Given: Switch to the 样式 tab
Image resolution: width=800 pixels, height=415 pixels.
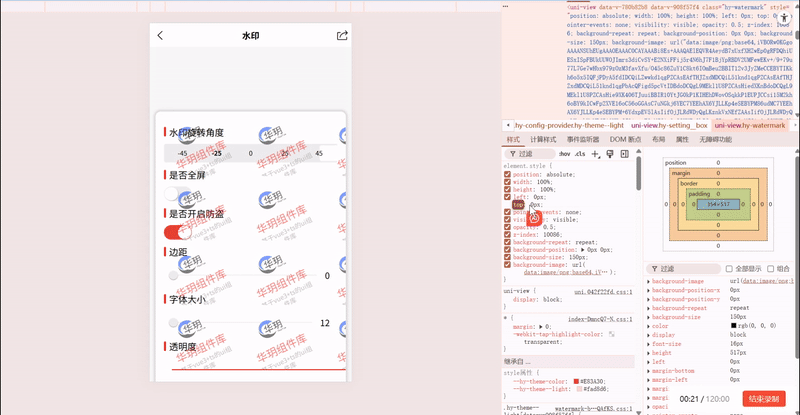Looking at the screenshot, I should click(x=513, y=139).
